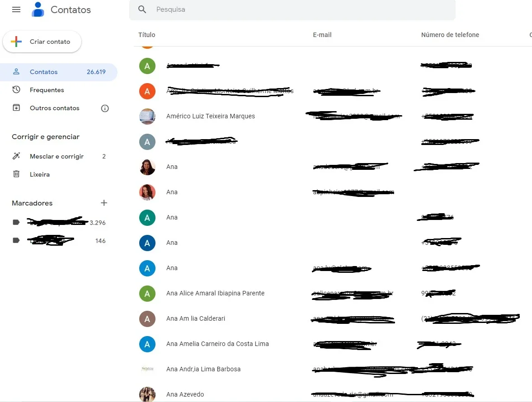Image resolution: width=532 pixels, height=402 pixels.
Task: Click the Criar contato button
Action: click(42, 42)
